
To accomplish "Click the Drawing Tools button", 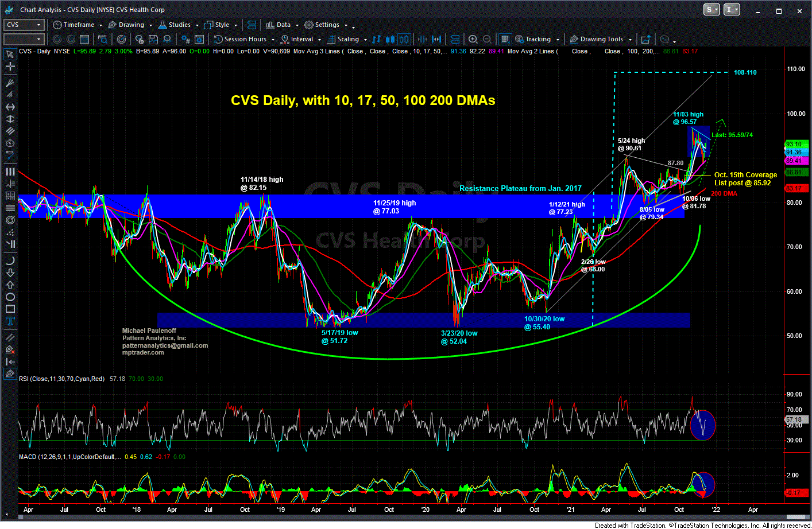I will 596,39.
